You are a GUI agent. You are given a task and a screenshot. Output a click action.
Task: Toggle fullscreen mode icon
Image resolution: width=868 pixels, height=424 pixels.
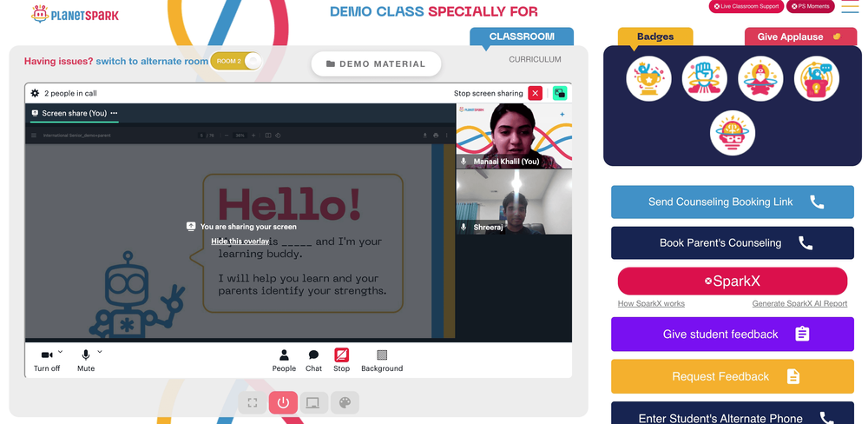pyautogui.click(x=253, y=402)
